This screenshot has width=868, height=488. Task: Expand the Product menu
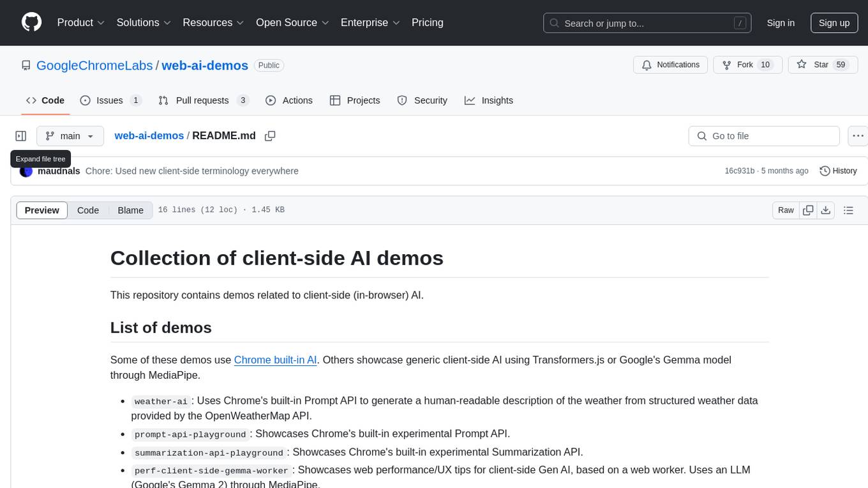[81, 22]
